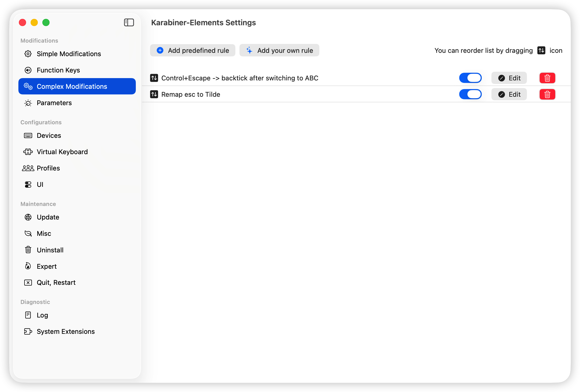
Task: Click the Virtual Keyboard puzzle icon
Action: coord(28,152)
